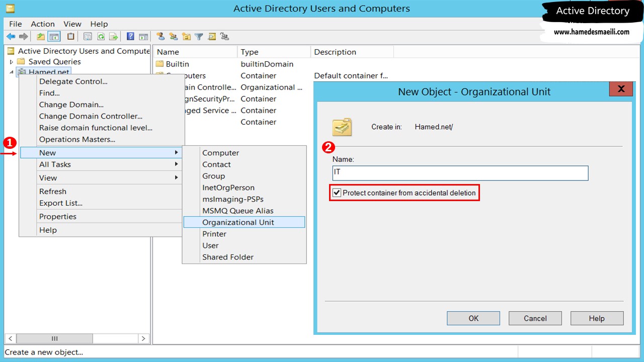Viewport: 644px width, 362px height.
Task: Select msImaging-PSPs in the New submenu
Action: pos(244,199)
